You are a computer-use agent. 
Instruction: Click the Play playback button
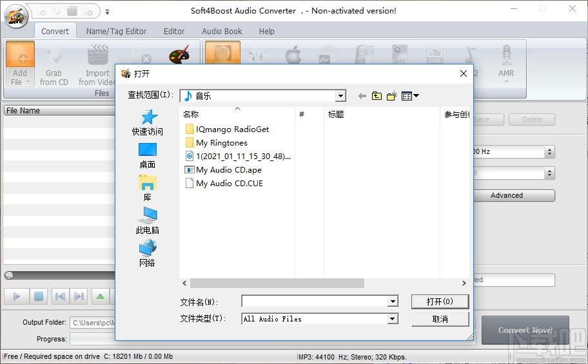coord(16,297)
